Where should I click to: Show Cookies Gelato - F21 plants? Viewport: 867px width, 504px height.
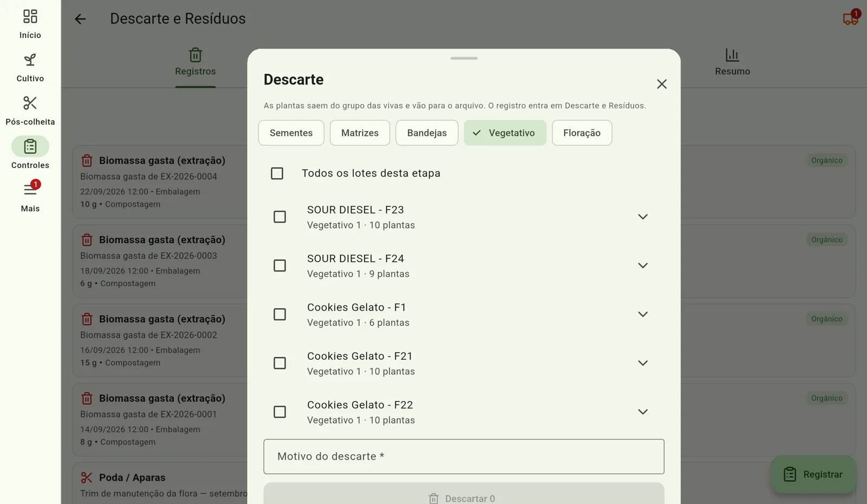[643, 363]
